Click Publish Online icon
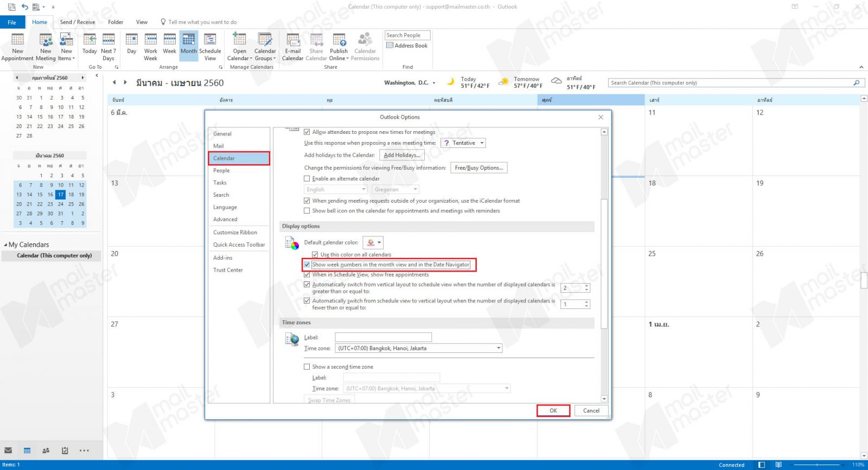868x470 pixels. (339, 47)
